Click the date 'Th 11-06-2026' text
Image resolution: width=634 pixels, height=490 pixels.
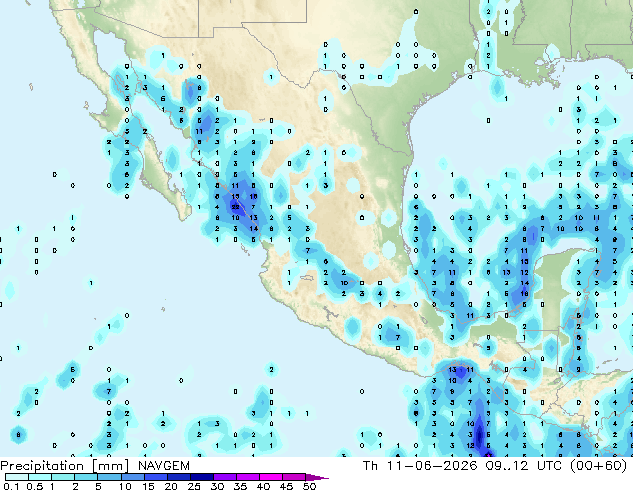point(420,466)
